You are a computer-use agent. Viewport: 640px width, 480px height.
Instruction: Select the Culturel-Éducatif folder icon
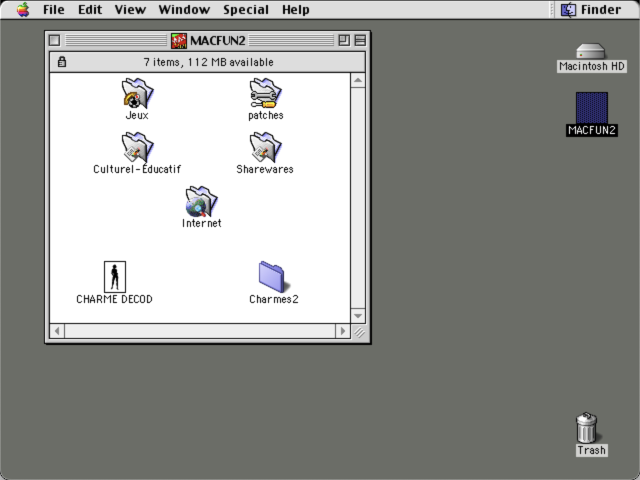pyautogui.click(x=137, y=147)
